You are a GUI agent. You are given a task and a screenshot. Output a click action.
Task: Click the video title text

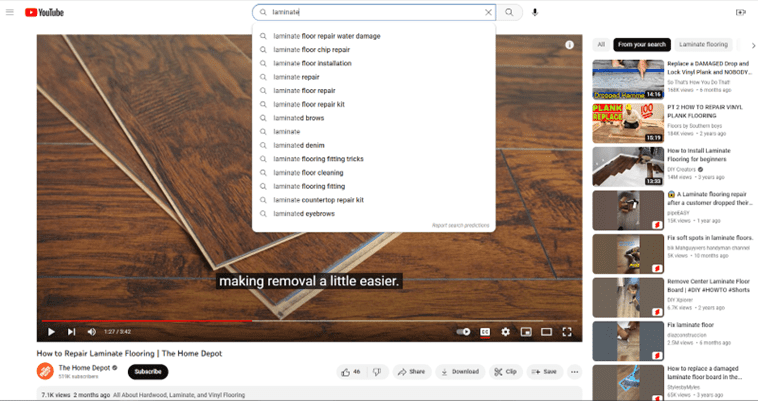coord(130,353)
